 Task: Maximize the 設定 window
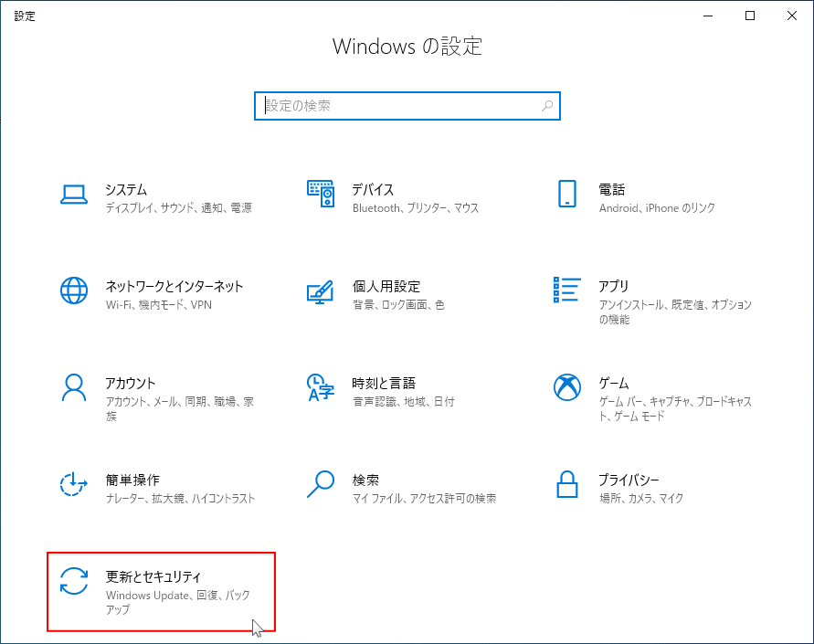tap(750, 16)
